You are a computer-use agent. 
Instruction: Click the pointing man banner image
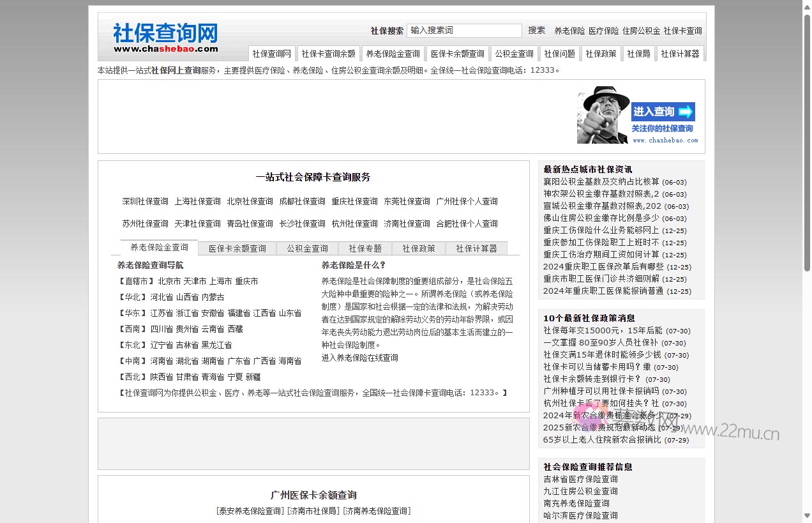pos(603,116)
